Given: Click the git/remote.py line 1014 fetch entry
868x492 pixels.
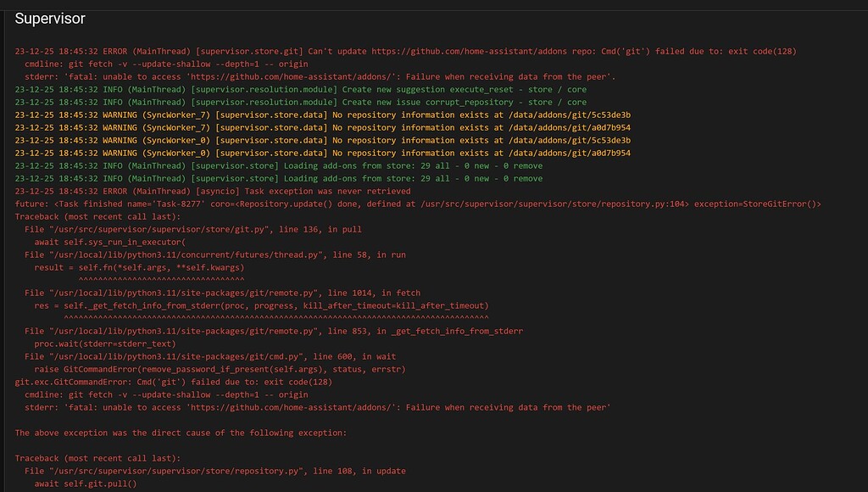Looking at the screenshot, I should click(x=222, y=293).
